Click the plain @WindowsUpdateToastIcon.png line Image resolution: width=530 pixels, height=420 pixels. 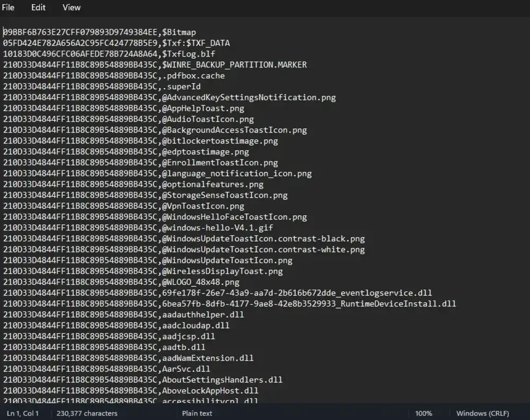[x=148, y=260]
